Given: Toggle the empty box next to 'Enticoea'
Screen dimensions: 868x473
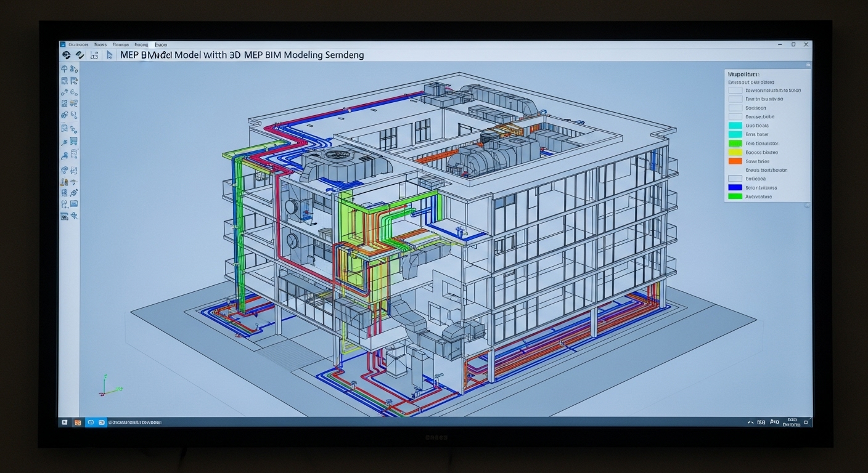Looking at the screenshot, I should (735, 179).
